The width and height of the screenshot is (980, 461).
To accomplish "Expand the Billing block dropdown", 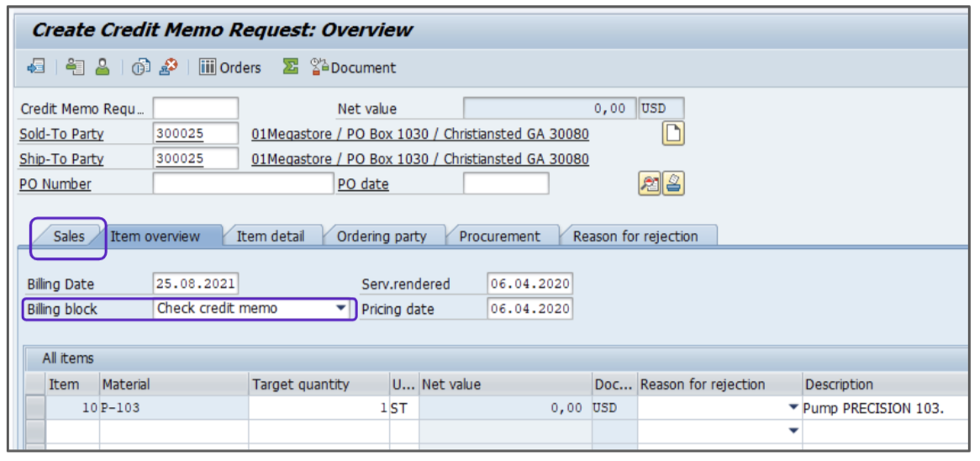I will pyautogui.click(x=340, y=309).
